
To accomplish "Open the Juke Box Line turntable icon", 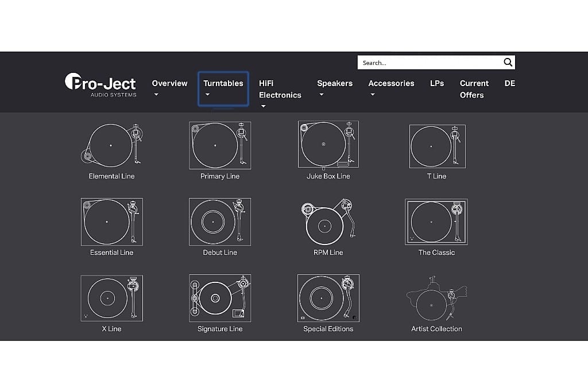I will coord(328,144).
